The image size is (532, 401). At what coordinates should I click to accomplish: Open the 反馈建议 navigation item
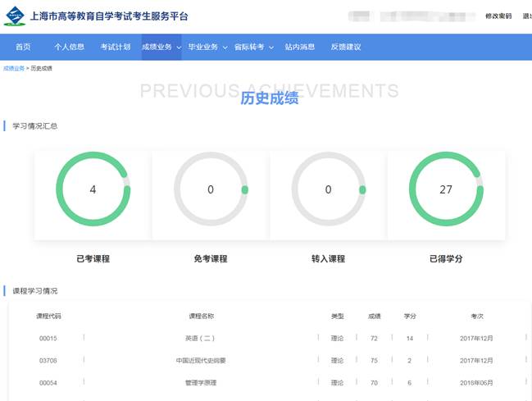click(x=345, y=47)
